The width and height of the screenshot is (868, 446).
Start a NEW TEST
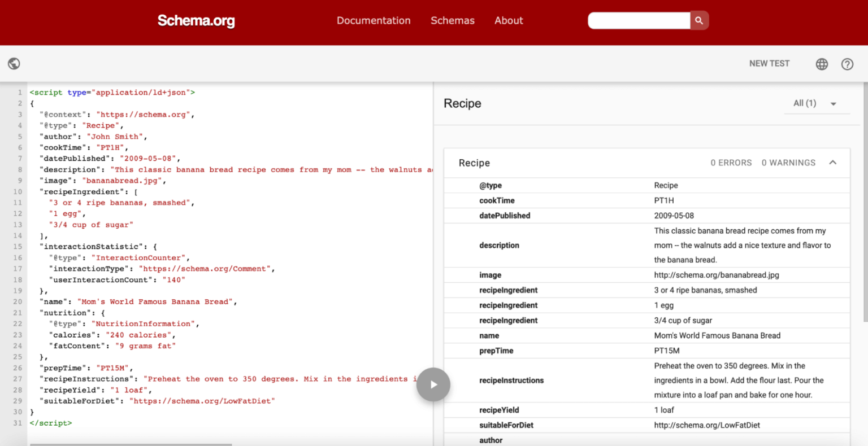(x=769, y=63)
